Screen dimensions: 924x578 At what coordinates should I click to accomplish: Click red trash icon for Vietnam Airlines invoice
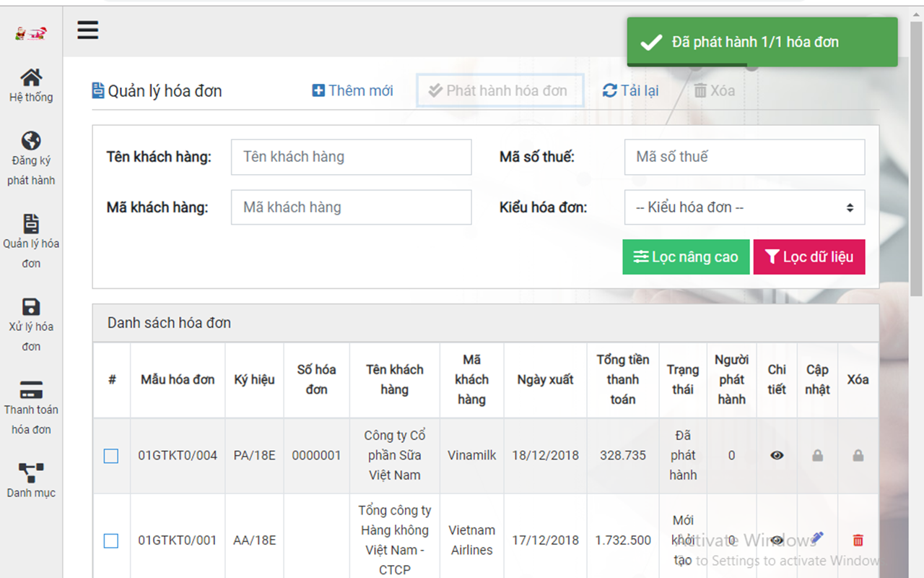(858, 540)
